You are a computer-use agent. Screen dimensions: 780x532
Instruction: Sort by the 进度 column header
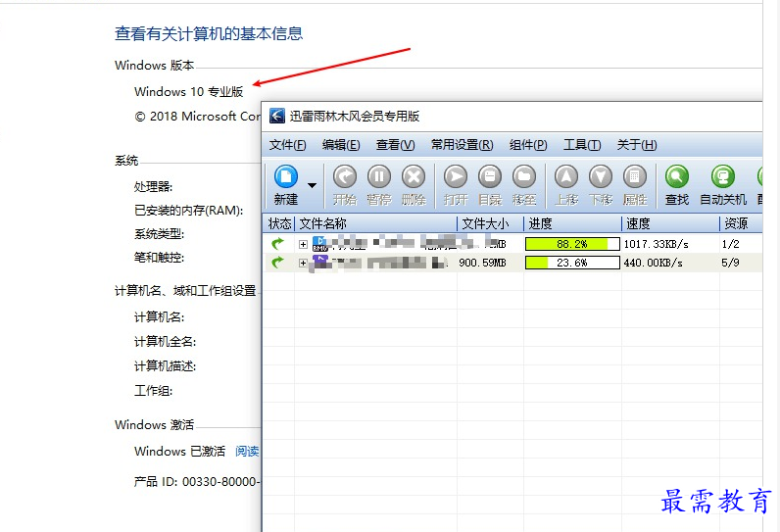(x=572, y=223)
